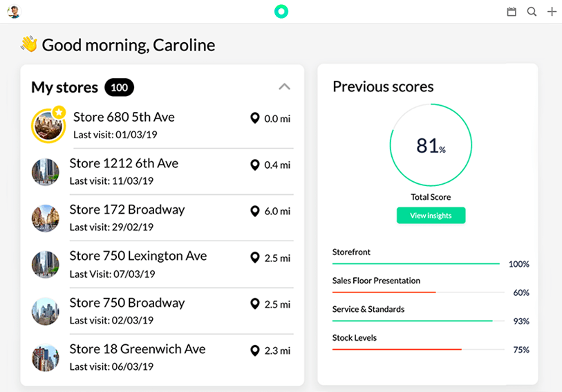Click location pin for Store 18 Greenwich Ave
The width and height of the screenshot is (562, 392).
pyautogui.click(x=255, y=351)
